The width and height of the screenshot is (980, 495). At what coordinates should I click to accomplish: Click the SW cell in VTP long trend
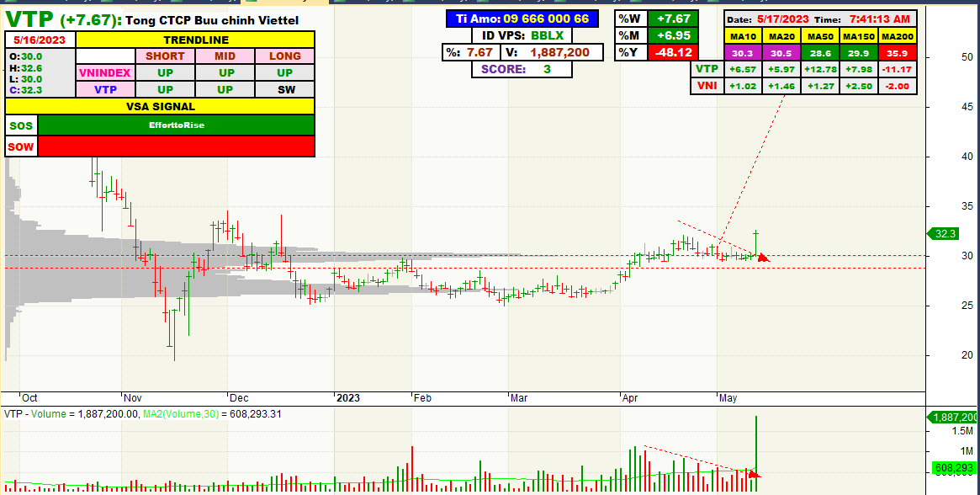285,89
